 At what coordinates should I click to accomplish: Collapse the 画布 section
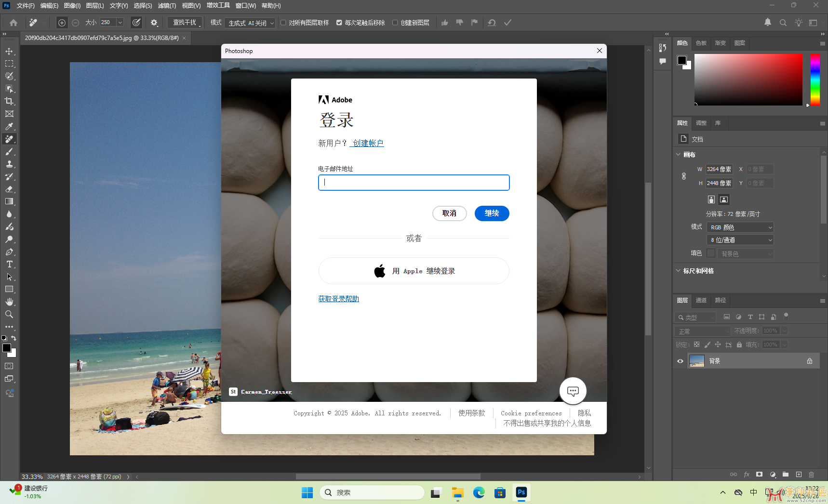pos(679,155)
